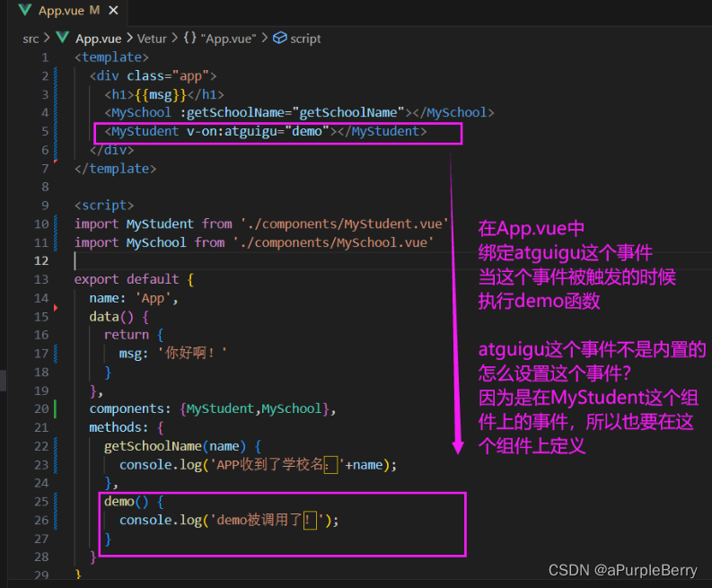Open the "App.vue" object breadcrumb

click(x=228, y=39)
